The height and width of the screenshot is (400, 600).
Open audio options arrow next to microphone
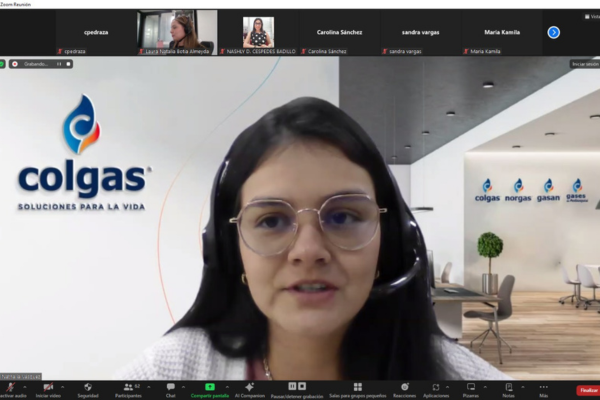pos(25,387)
